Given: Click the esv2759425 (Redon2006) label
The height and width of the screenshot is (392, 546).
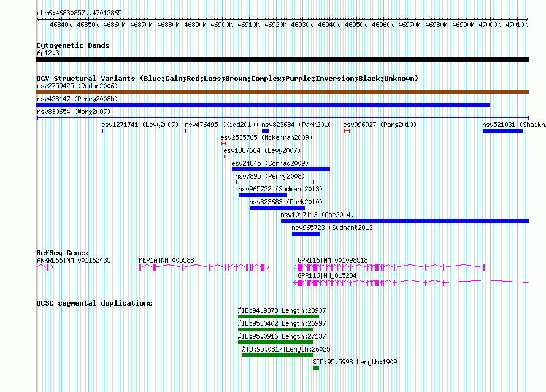Looking at the screenshot, I should click(x=77, y=86).
